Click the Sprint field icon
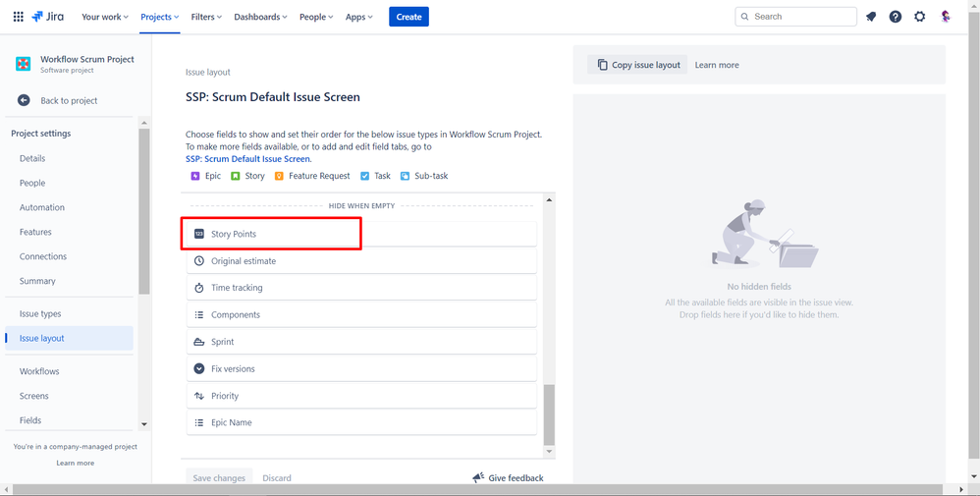980x496 pixels. click(198, 342)
